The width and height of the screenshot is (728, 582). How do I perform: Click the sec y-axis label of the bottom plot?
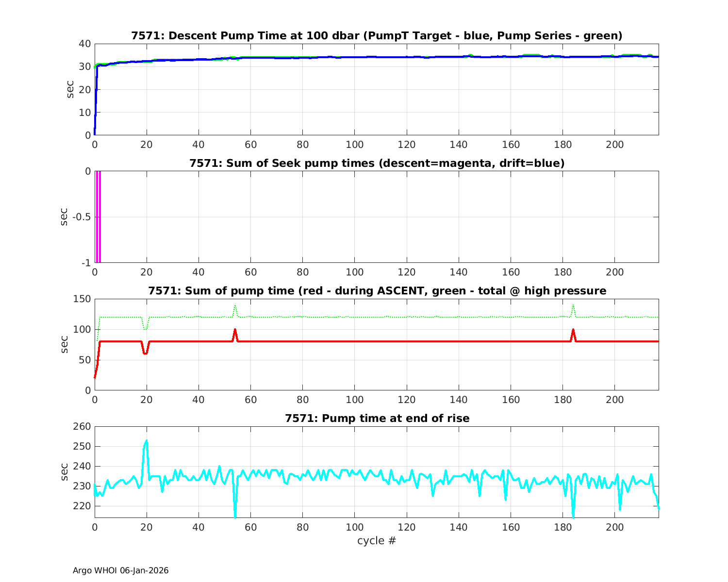click(x=65, y=471)
